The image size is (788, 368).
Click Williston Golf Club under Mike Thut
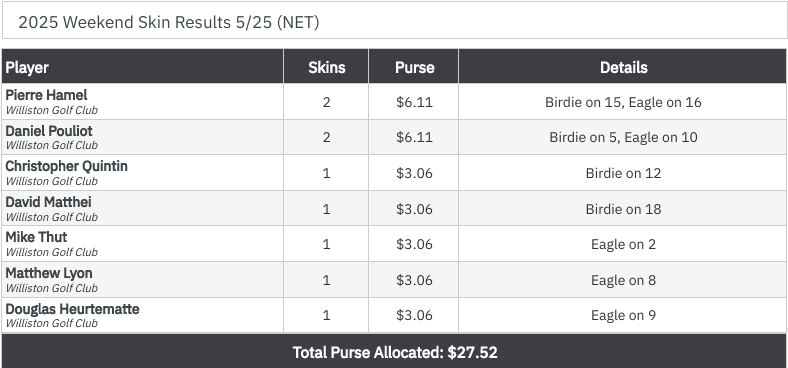click(x=51, y=252)
